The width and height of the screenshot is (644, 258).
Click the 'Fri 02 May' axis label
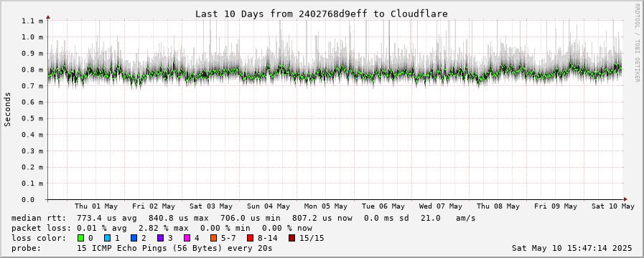(154, 206)
